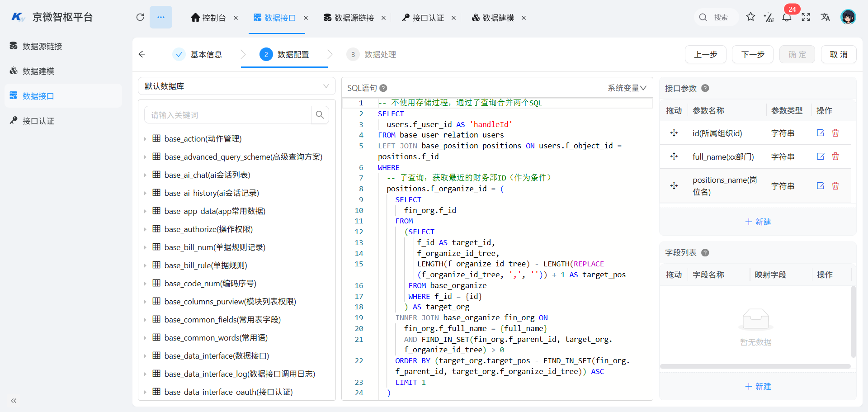868x412 pixels.
Task: Click the refresh page icon
Action: 140,17
